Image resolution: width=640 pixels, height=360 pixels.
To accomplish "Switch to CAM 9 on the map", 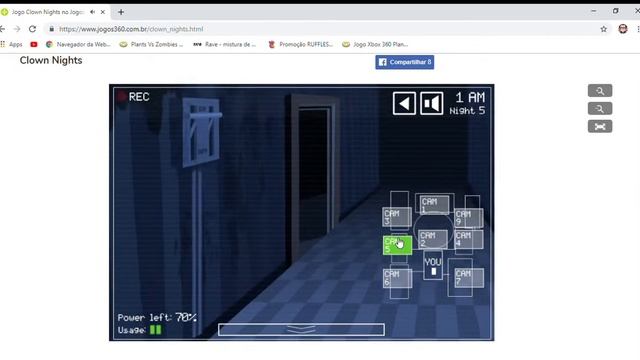I will (469, 218).
